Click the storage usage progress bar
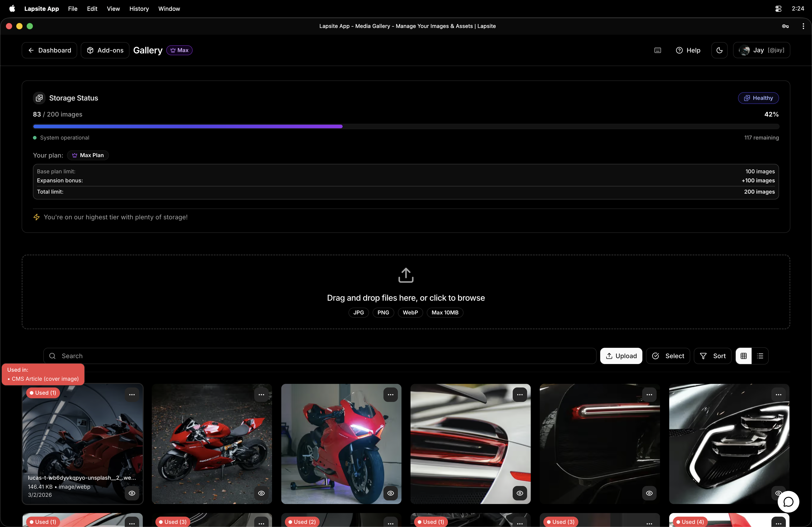This screenshot has width=812, height=527. pyautogui.click(x=406, y=126)
